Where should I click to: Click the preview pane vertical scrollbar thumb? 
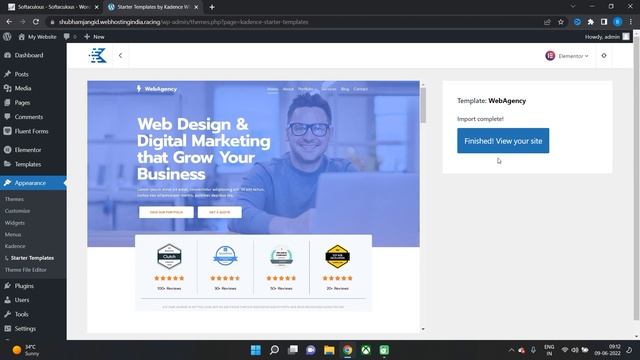[423, 105]
